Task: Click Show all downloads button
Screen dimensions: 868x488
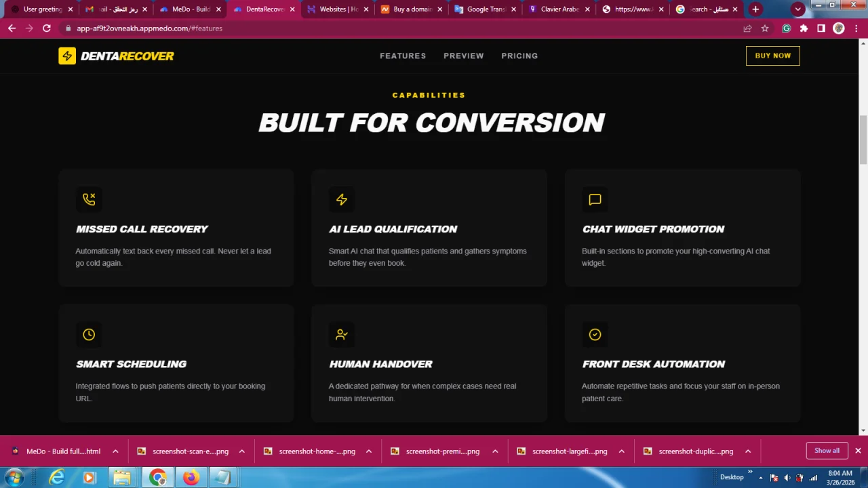Action: point(827,451)
